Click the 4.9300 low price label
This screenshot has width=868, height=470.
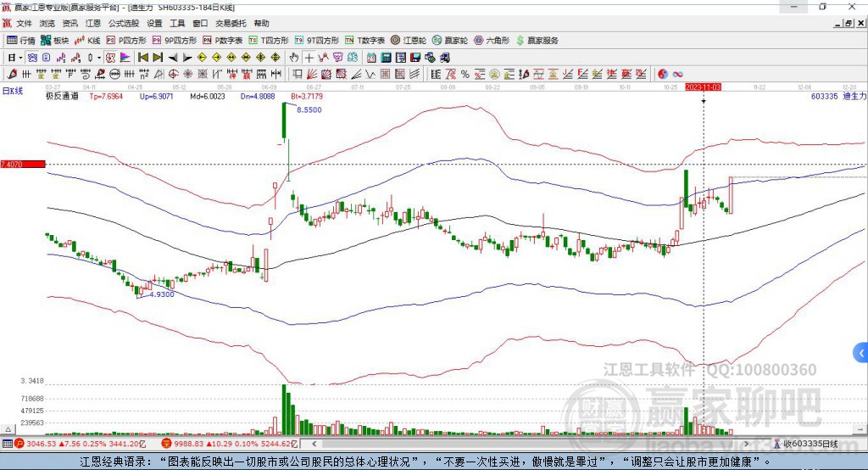point(162,294)
